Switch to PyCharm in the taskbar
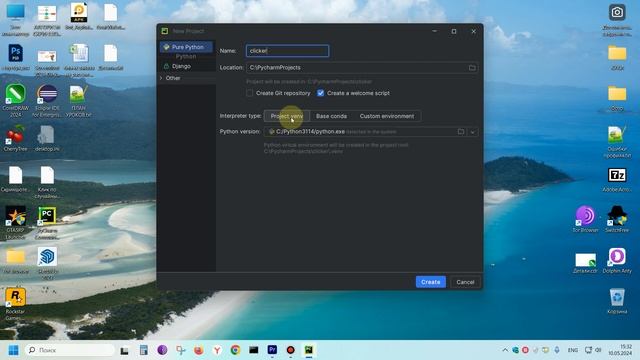640x360 pixels. coord(309,350)
